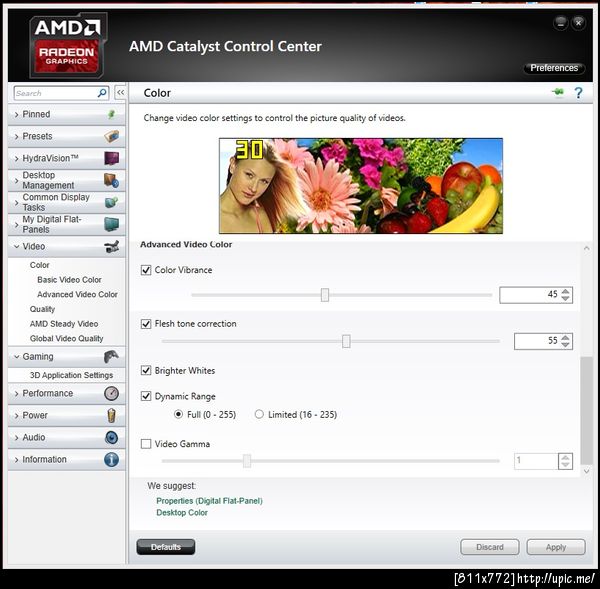Open the Desktop Color link
The height and width of the screenshot is (589, 600).
click(182, 512)
